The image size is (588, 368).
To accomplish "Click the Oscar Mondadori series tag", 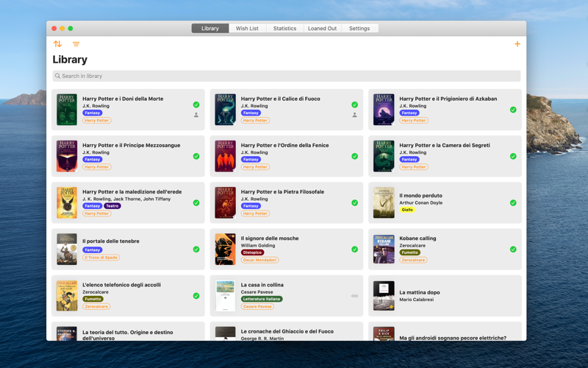I will pos(260,260).
